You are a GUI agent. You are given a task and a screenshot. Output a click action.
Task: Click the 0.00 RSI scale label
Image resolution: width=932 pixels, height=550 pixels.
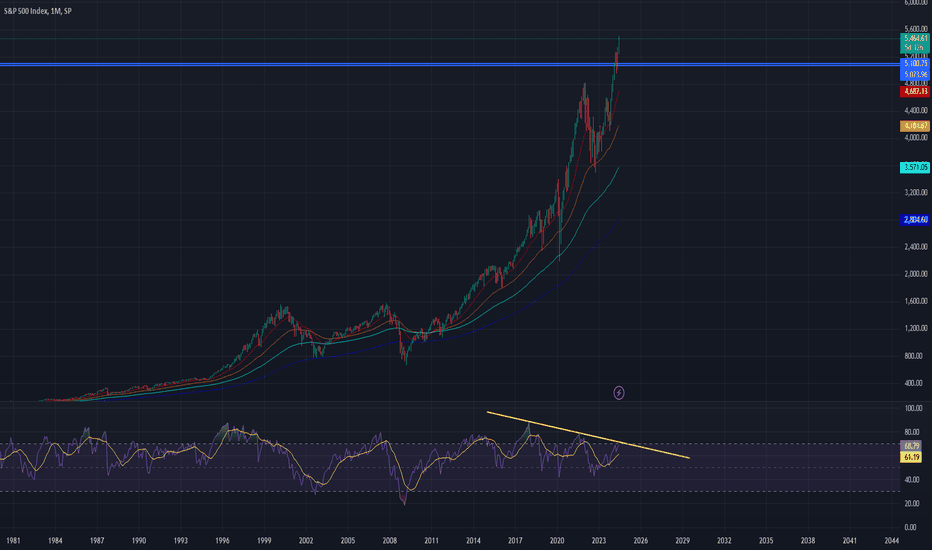tap(910, 527)
